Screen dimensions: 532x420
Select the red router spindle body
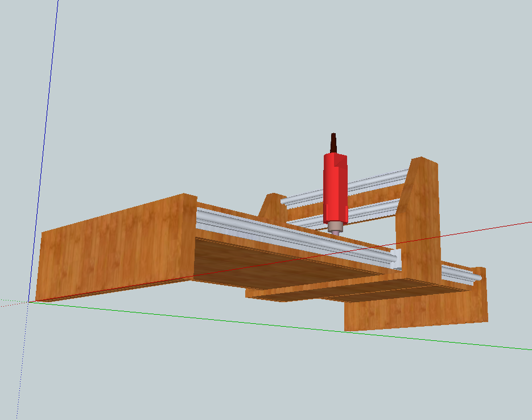(335, 188)
